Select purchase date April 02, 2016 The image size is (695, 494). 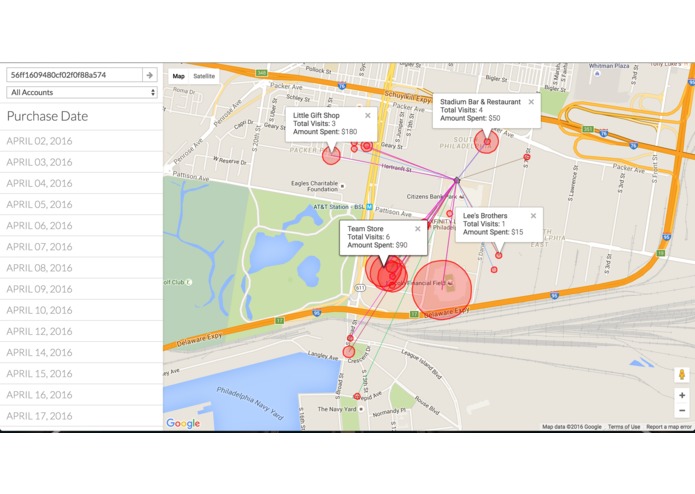tap(82, 141)
